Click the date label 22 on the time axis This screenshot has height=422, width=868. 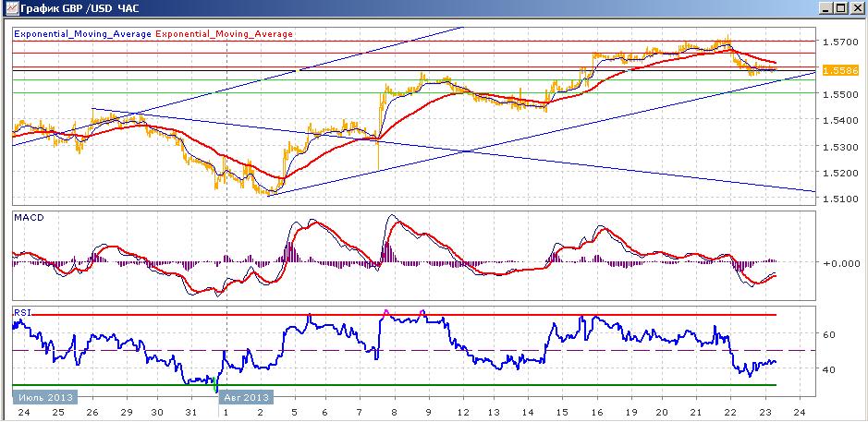point(730,413)
